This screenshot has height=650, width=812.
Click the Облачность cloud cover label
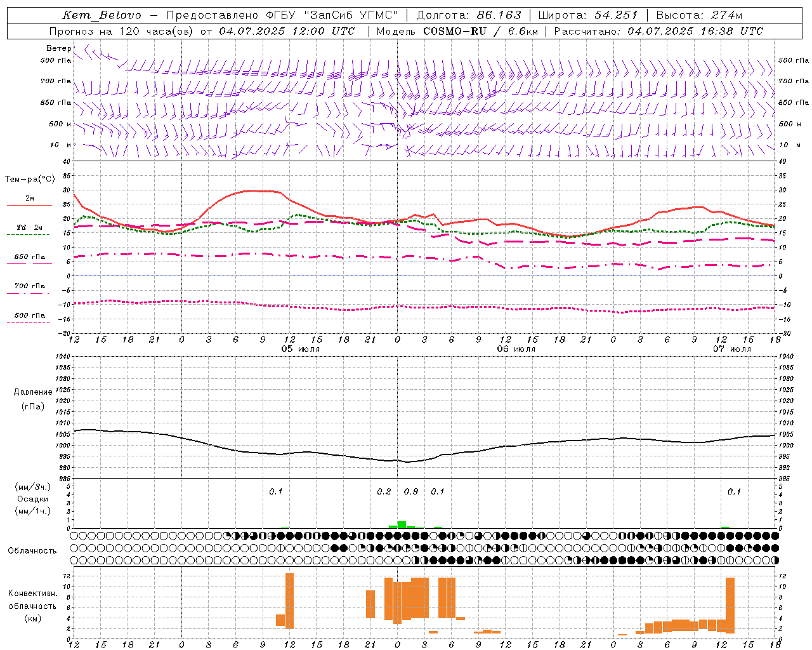pos(32,550)
